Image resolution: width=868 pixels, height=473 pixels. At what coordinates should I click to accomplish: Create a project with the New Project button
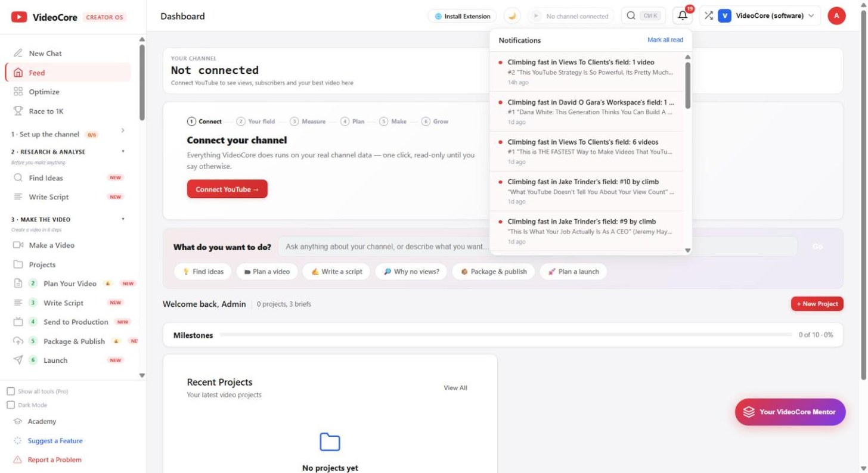[817, 304]
